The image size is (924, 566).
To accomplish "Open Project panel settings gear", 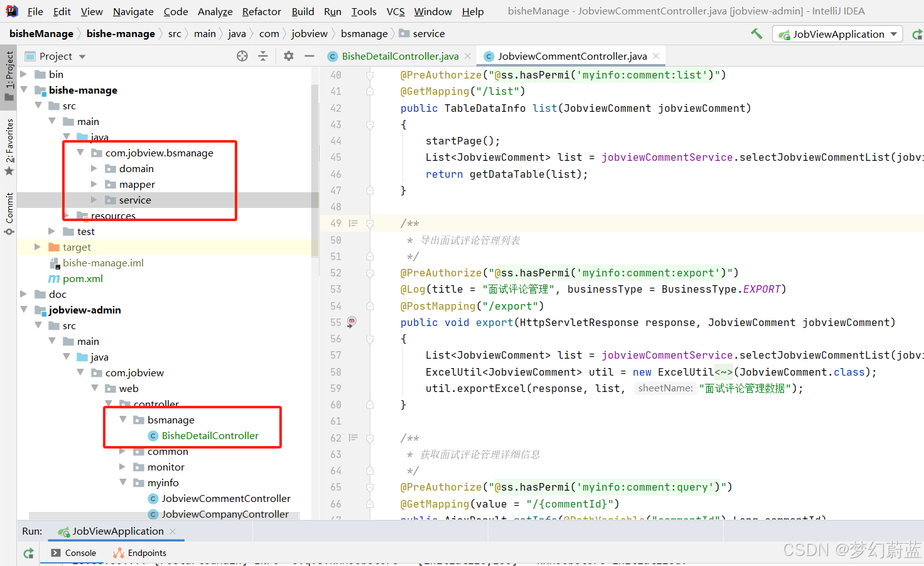I will 289,56.
